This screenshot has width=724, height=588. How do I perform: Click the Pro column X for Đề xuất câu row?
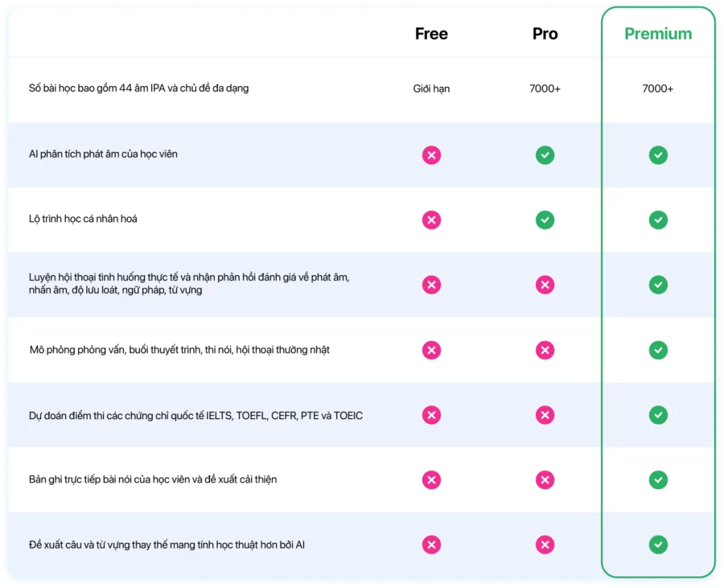[x=544, y=545]
